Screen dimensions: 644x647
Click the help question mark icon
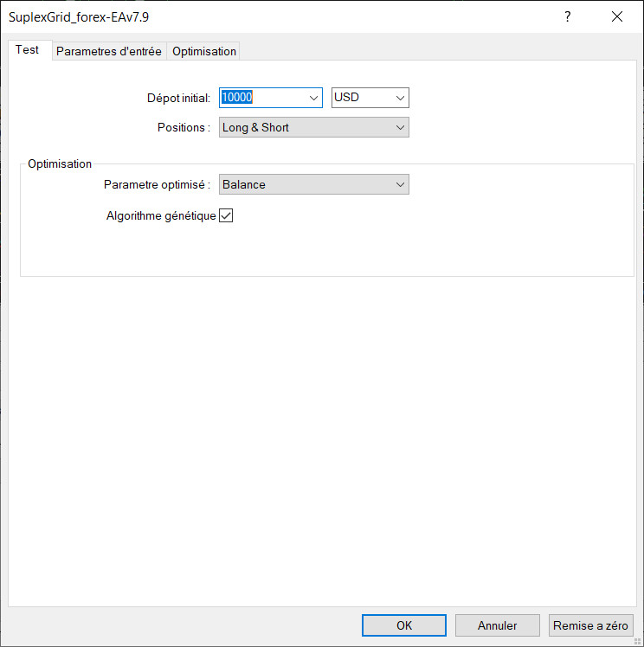pyautogui.click(x=568, y=16)
